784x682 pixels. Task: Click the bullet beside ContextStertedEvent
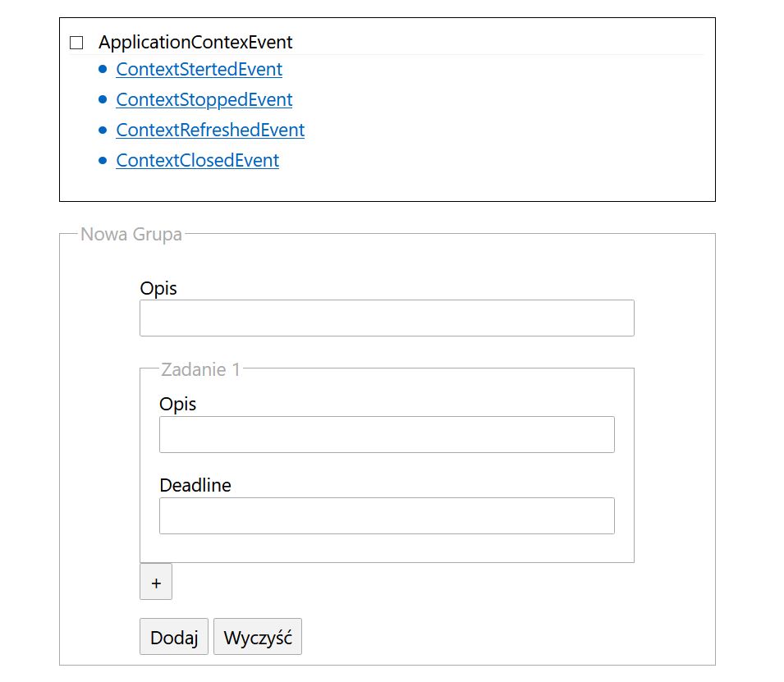(102, 69)
